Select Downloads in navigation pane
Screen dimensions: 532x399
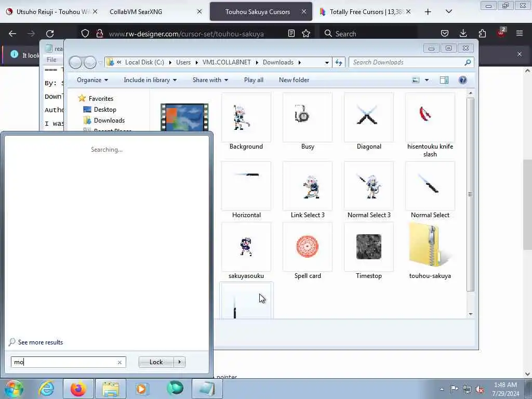[109, 121]
